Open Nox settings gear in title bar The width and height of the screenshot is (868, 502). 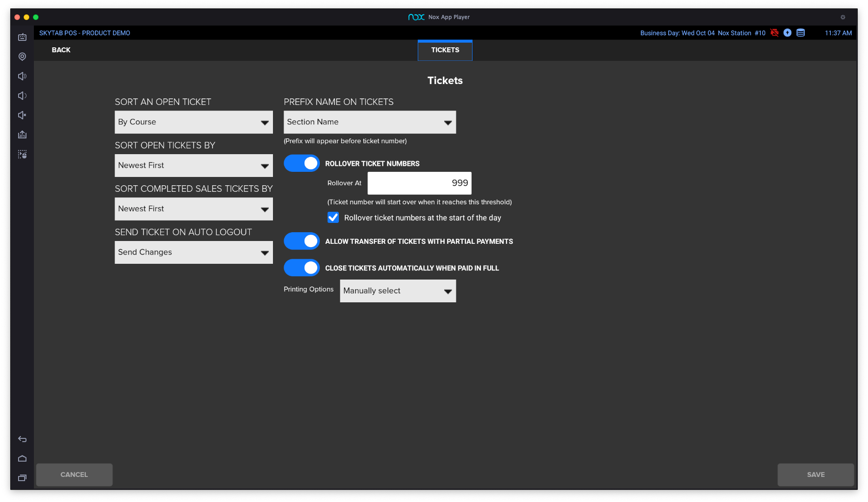843,17
